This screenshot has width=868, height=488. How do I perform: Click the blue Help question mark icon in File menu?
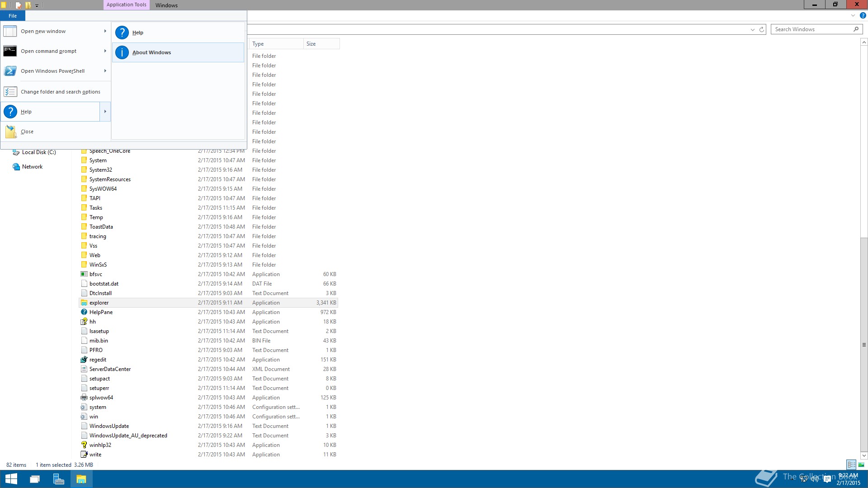point(10,112)
